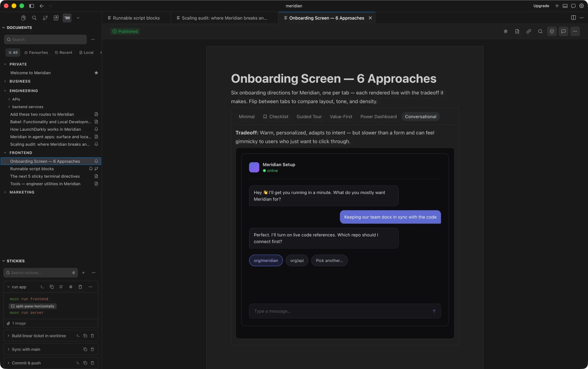Click the send arrow in the chat message box
Screen dimensions: 588x369
[x=434, y=311]
